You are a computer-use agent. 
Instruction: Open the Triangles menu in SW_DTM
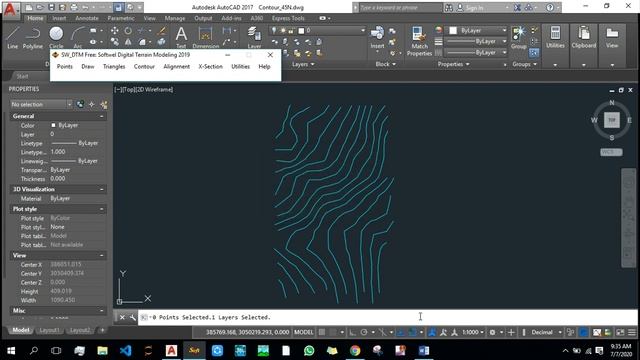(x=114, y=67)
